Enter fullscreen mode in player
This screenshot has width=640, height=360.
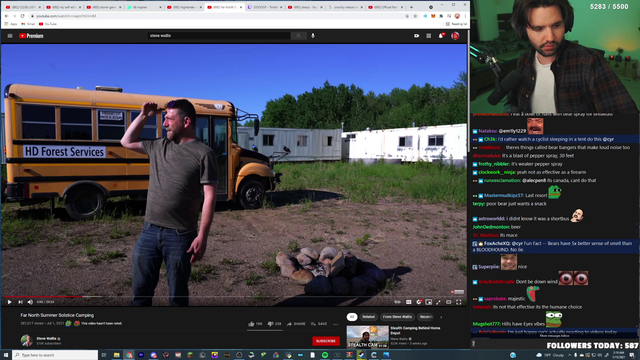459,302
